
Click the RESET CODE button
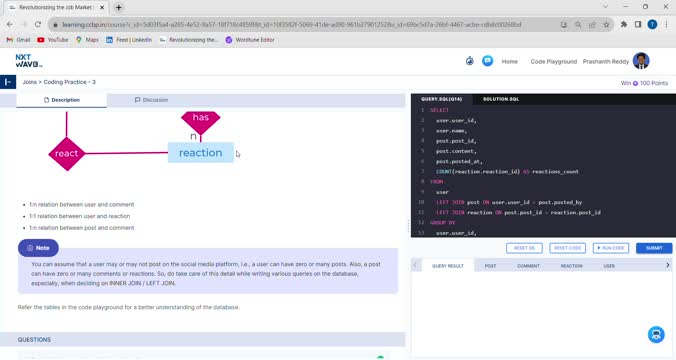[x=567, y=248]
